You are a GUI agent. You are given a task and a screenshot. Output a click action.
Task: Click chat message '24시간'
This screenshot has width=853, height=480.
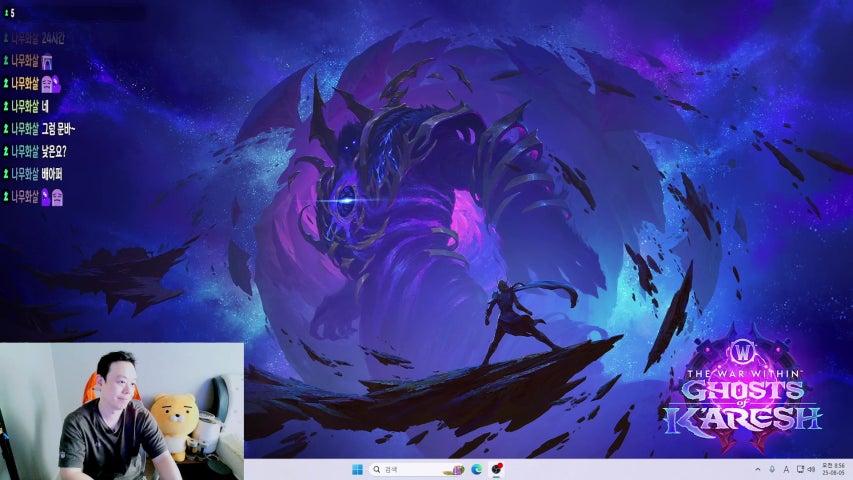[x=53, y=39]
